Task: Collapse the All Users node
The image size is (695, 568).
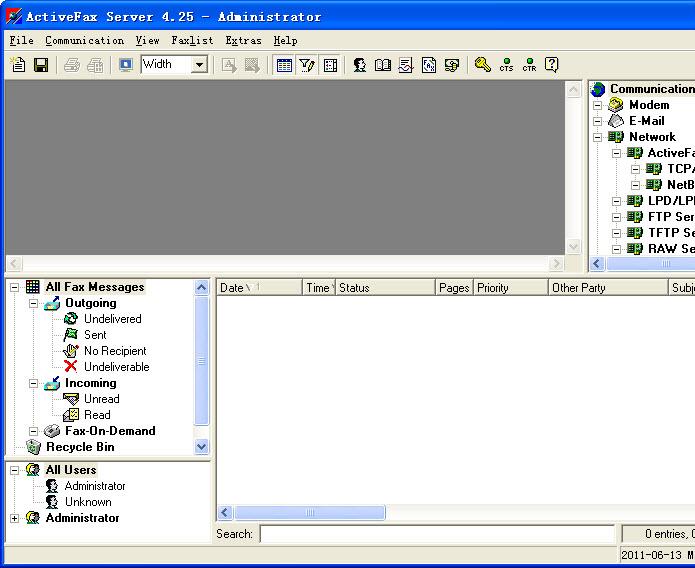Action: 14,470
